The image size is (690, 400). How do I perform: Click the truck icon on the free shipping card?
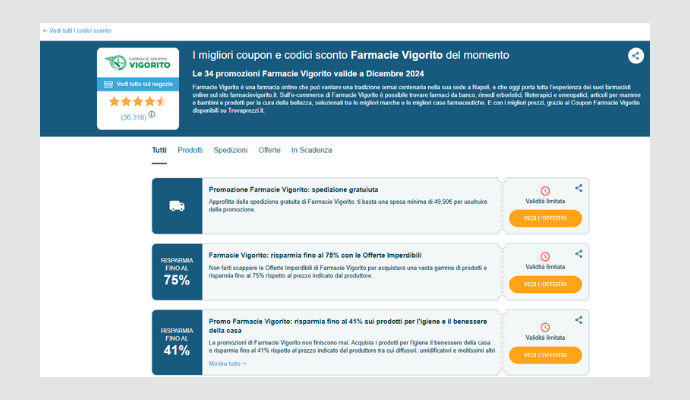click(x=177, y=206)
